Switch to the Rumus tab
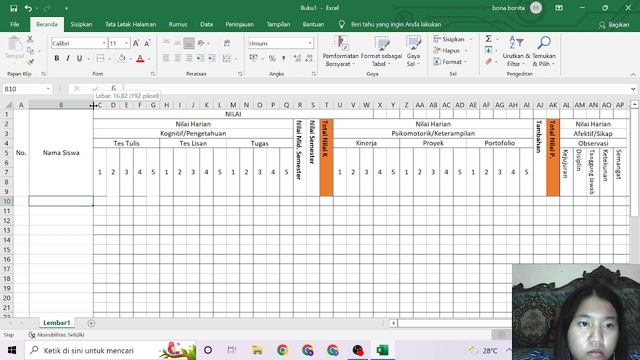Viewport: 640px width, 360px height. [x=178, y=24]
